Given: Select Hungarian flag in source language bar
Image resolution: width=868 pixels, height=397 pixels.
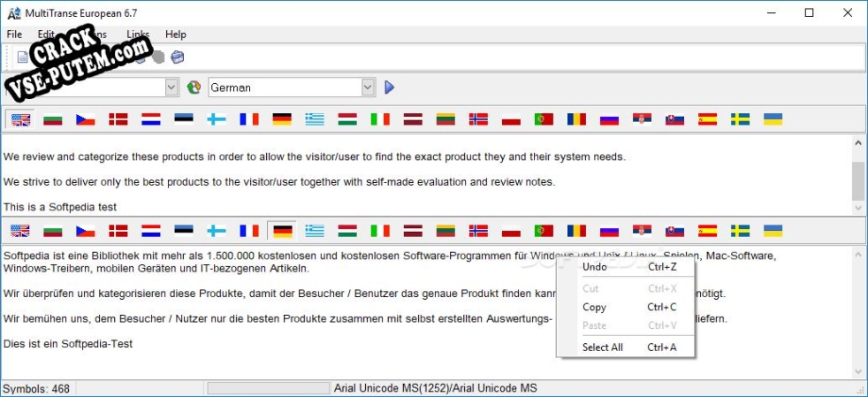Looking at the screenshot, I should 347,119.
